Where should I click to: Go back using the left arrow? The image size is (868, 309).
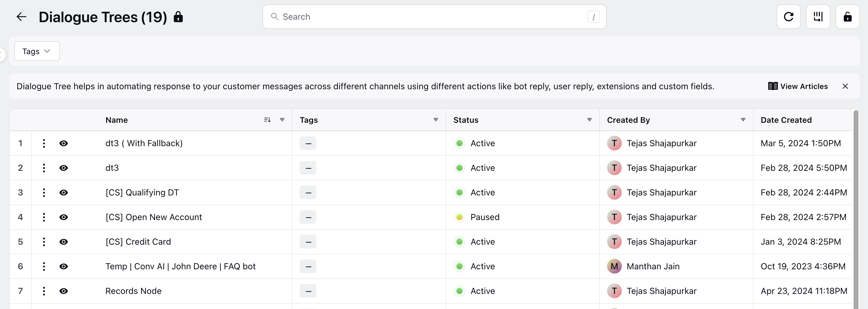click(x=21, y=17)
